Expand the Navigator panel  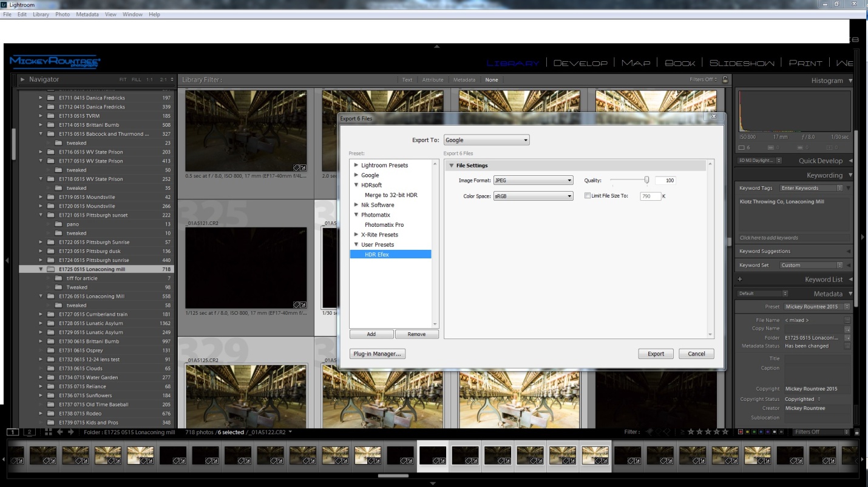[23, 79]
